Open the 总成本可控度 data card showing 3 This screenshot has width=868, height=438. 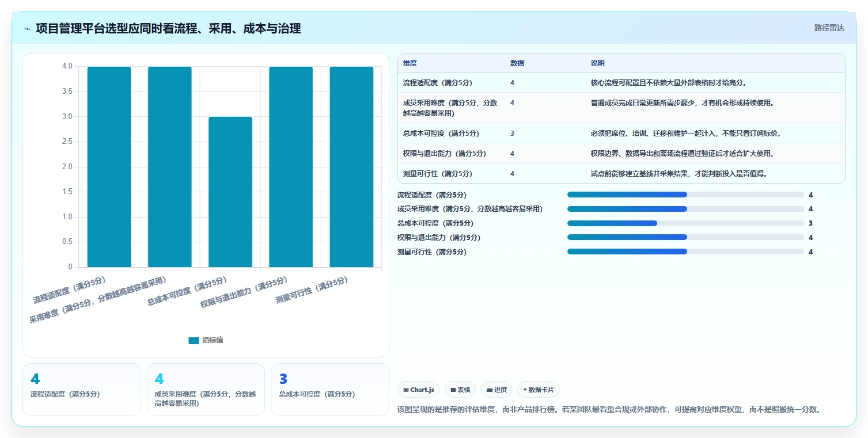pyautogui.click(x=330, y=389)
